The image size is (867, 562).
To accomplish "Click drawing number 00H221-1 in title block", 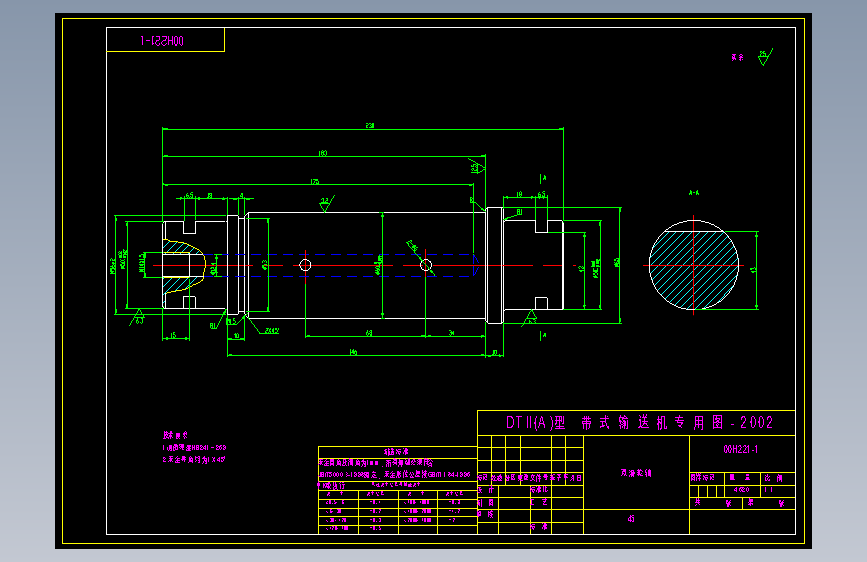I will click(x=740, y=450).
